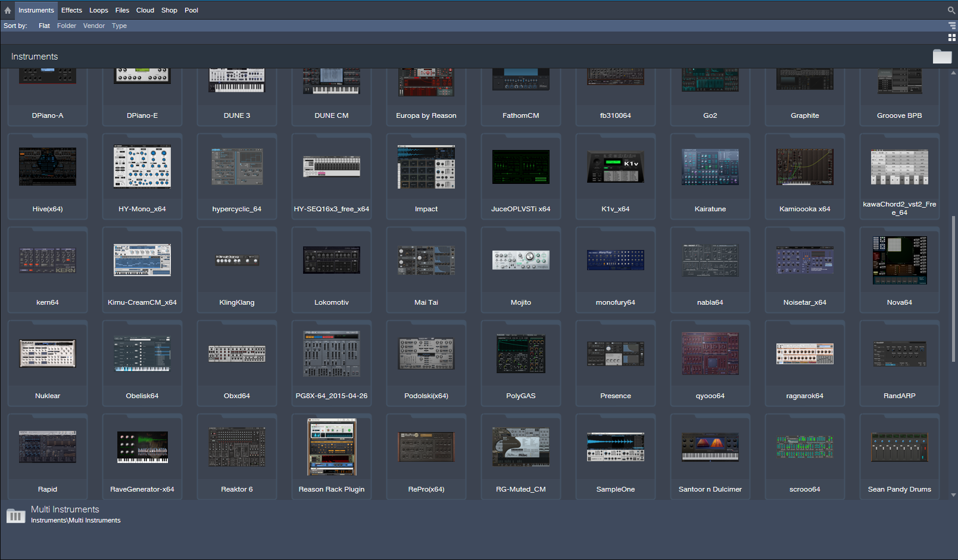The width and height of the screenshot is (958, 560).
Task: Switch to the Effects tab
Action: (71, 10)
